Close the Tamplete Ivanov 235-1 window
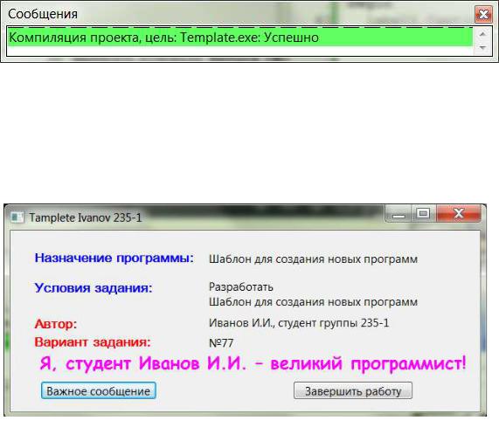499x448 pixels. (459, 213)
